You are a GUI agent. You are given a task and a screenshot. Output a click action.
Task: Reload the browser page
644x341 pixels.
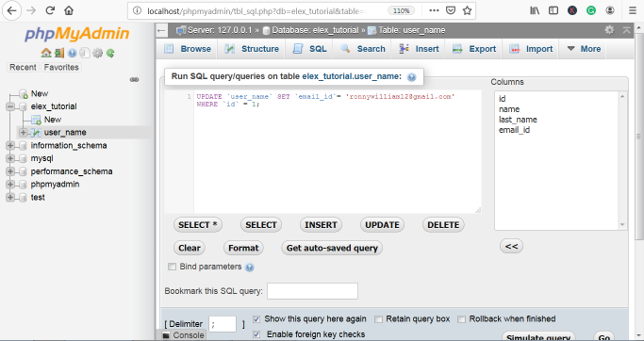[50, 10]
